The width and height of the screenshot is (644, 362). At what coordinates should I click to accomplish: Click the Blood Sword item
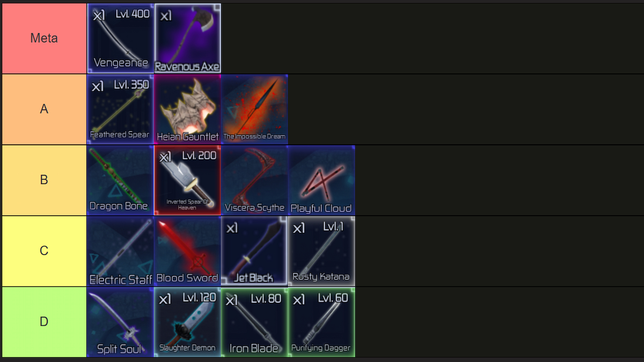[x=188, y=251]
